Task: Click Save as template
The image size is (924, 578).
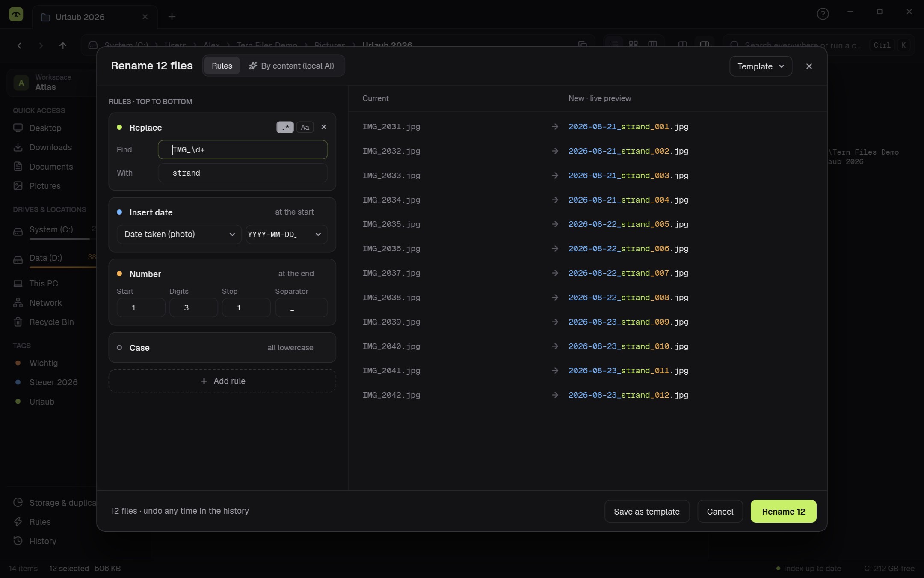Action: pos(647,511)
